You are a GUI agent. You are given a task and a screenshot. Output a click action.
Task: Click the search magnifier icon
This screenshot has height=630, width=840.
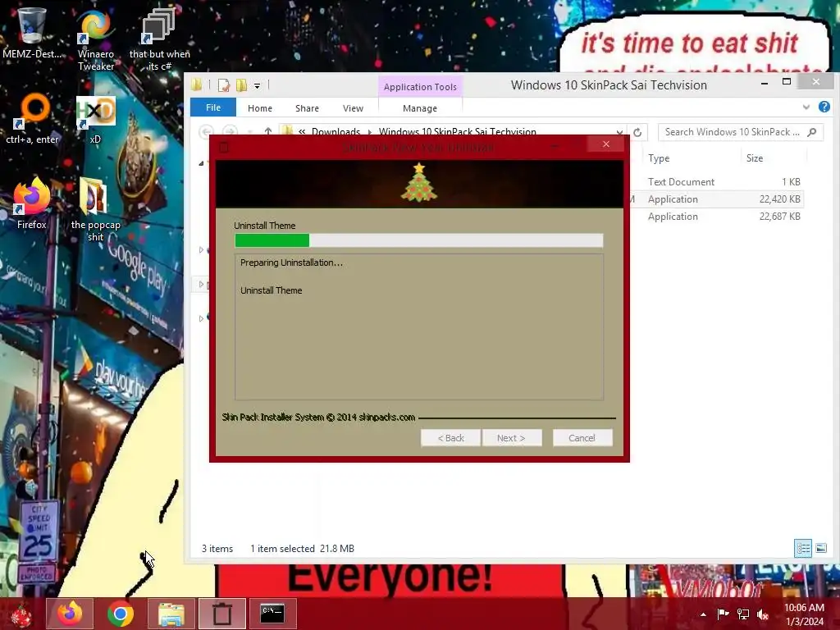[812, 132]
